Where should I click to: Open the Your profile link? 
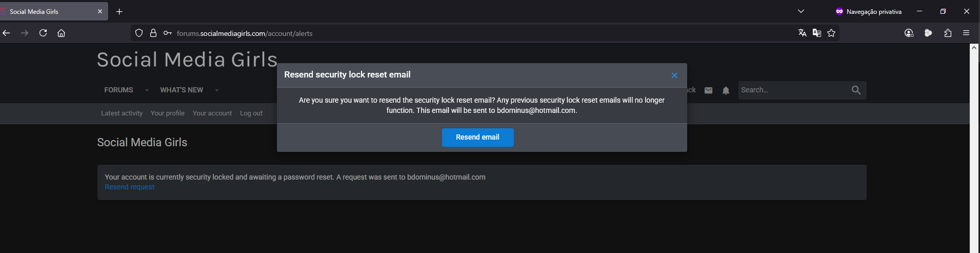(x=167, y=113)
